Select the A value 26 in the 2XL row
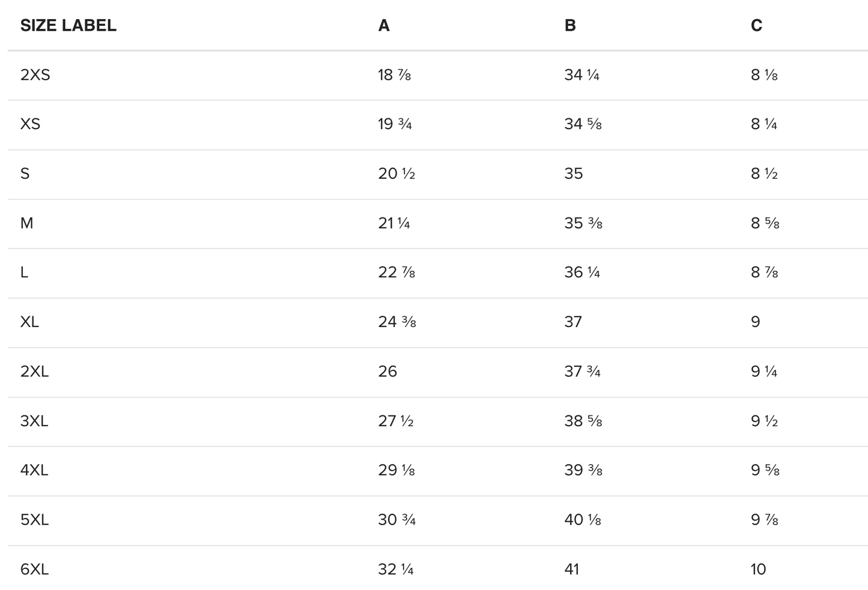 [x=387, y=372]
